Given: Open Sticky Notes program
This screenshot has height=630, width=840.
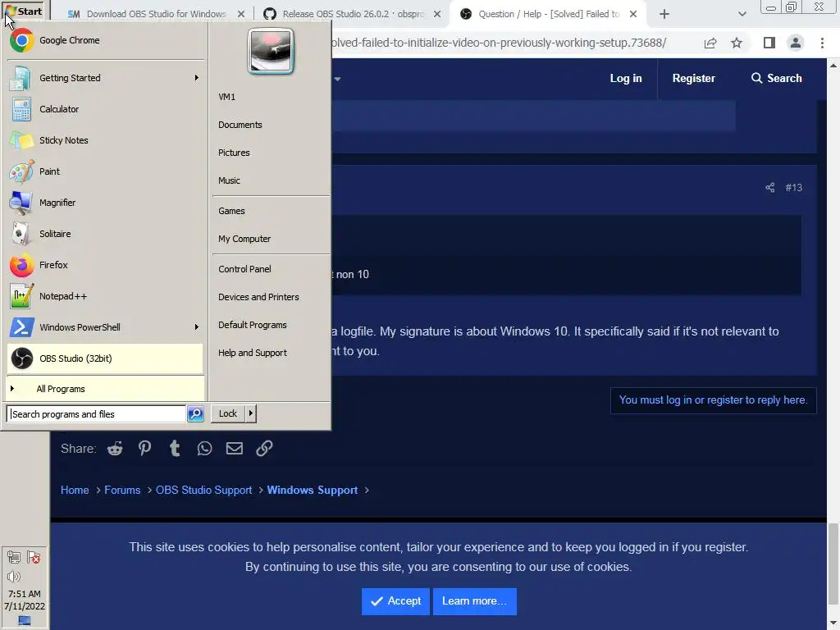Looking at the screenshot, I should click(x=105, y=140).
